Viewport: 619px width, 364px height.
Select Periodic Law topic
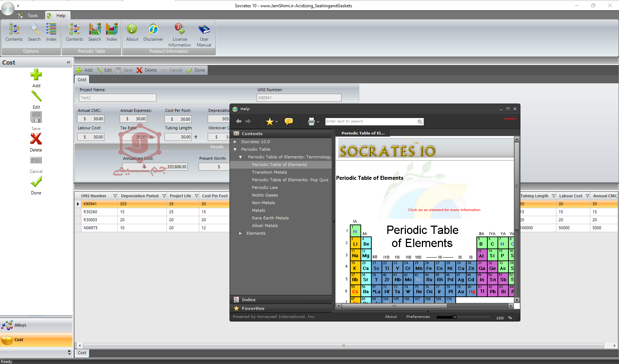tap(265, 187)
